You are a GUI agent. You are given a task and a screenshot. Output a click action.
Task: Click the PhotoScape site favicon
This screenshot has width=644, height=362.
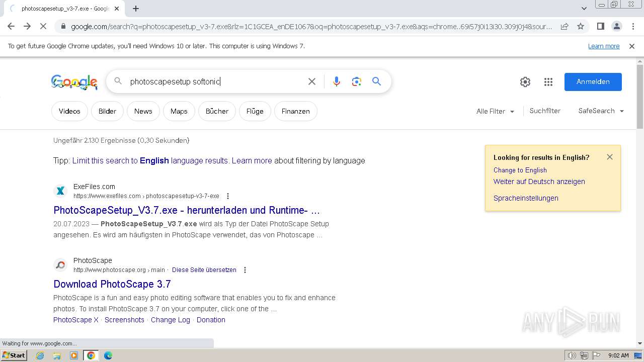[x=60, y=264]
